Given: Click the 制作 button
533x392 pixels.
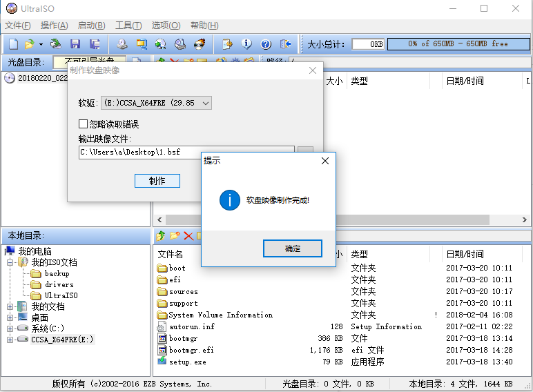Looking at the screenshot, I should click(x=157, y=181).
